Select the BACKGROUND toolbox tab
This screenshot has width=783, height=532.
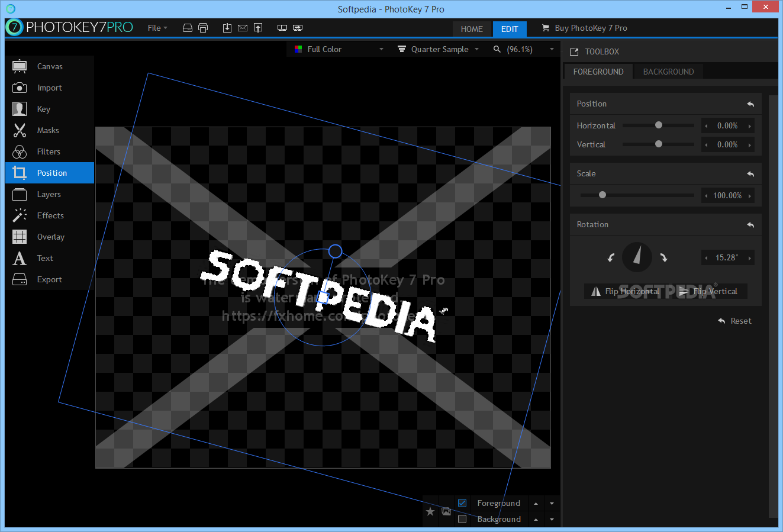tap(668, 72)
